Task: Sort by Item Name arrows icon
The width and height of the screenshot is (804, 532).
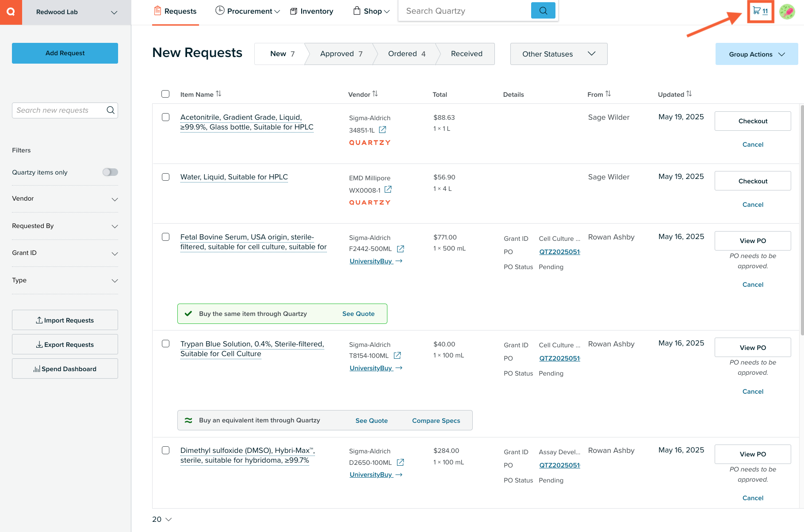Action: (x=218, y=94)
